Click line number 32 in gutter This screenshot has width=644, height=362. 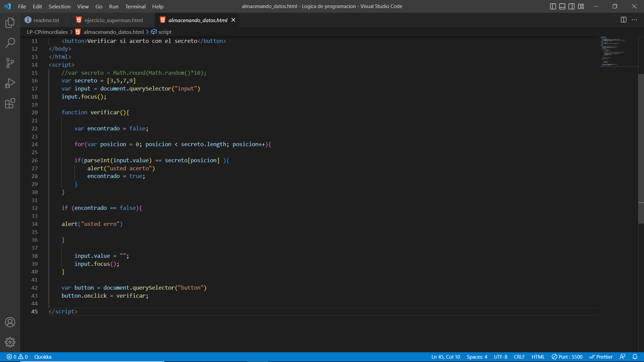(x=35, y=208)
